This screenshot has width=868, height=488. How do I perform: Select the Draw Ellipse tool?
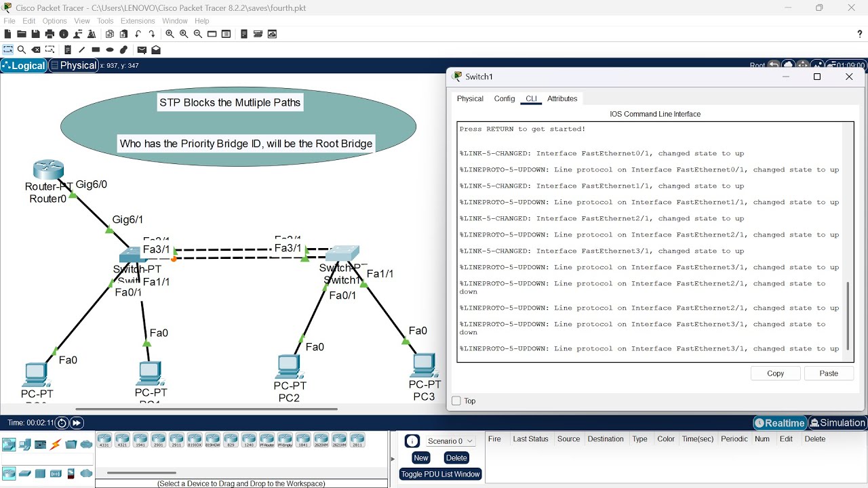click(110, 49)
